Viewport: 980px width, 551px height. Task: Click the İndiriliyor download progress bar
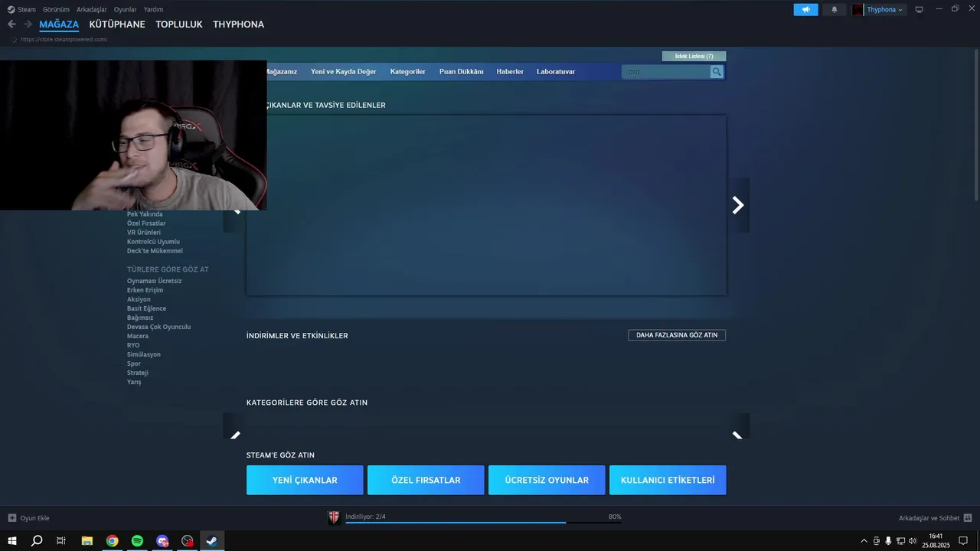pos(483,522)
